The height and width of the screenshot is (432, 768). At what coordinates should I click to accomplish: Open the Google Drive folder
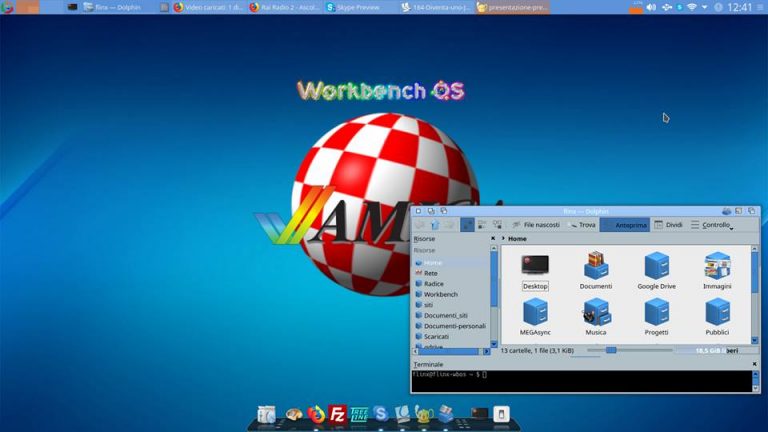click(x=656, y=267)
